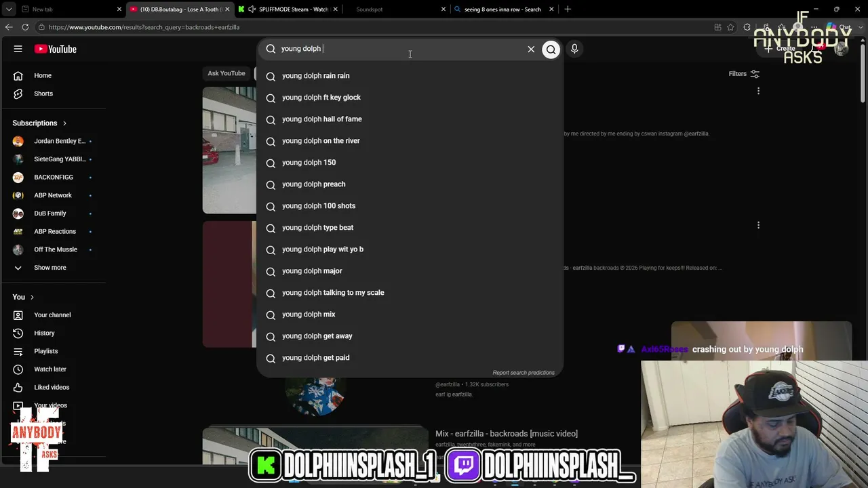
Task: Mute the SPLIFFMODE Stream tab audio
Action: (252, 9)
